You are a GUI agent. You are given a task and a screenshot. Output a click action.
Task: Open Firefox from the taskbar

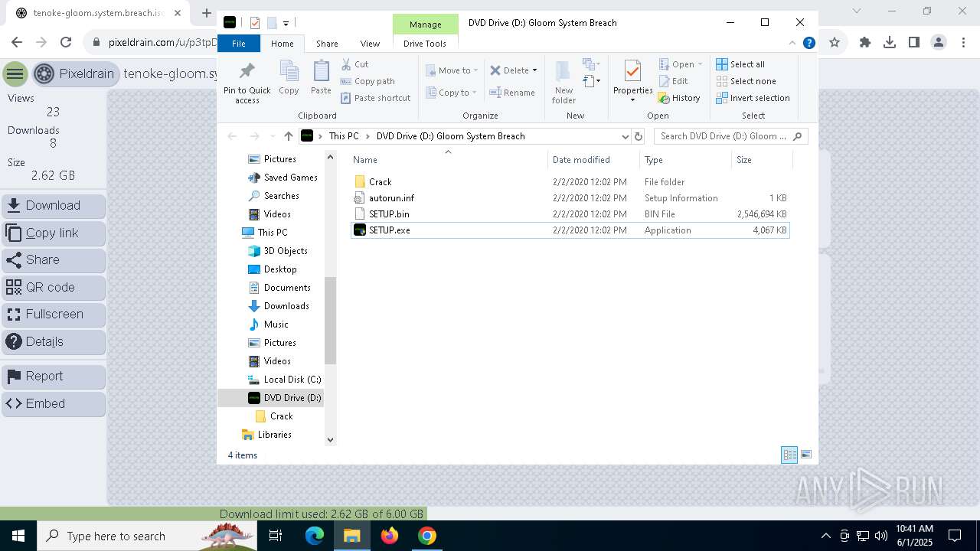point(390,536)
